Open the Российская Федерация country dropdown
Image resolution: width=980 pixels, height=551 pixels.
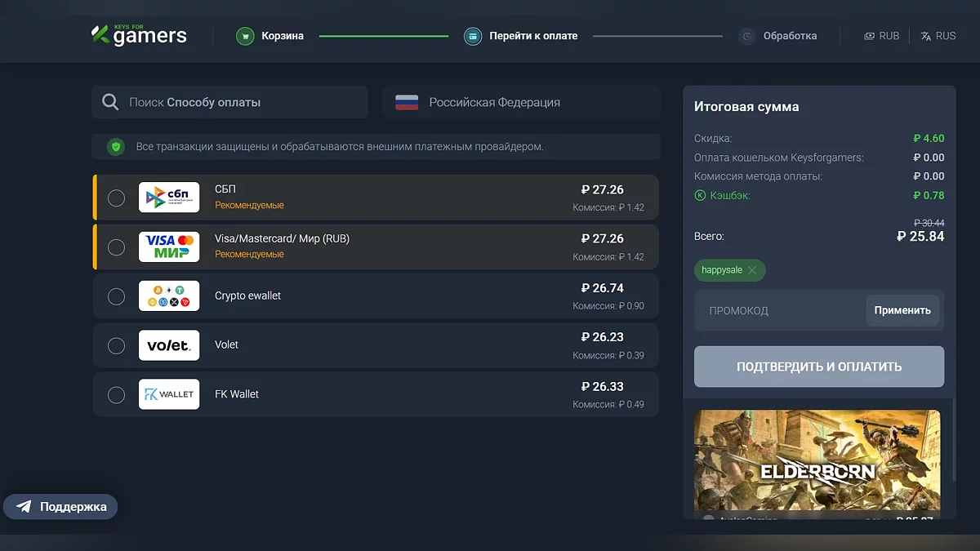point(521,103)
